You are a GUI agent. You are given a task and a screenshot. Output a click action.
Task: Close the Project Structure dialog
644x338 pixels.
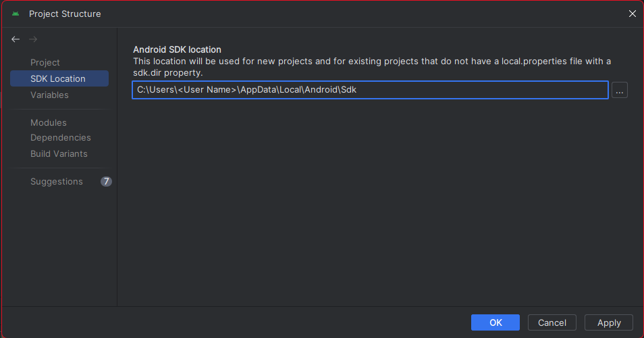tap(632, 14)
